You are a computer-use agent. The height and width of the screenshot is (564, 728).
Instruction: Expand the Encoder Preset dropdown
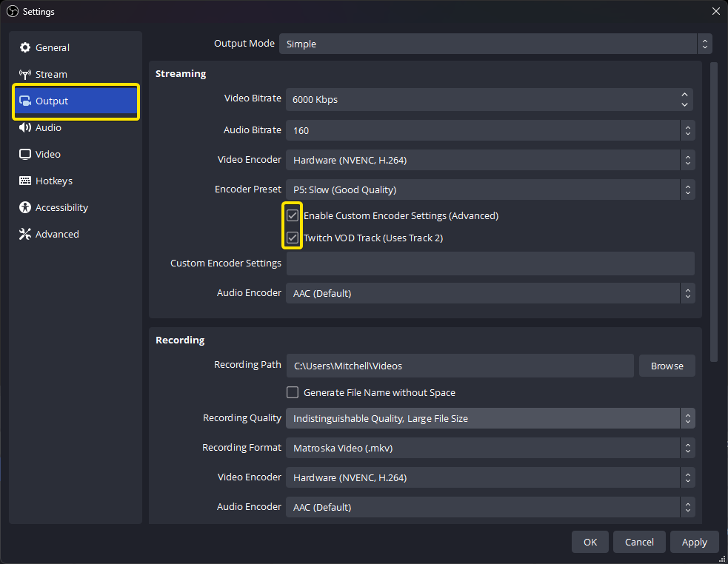(x=490, y=189)
